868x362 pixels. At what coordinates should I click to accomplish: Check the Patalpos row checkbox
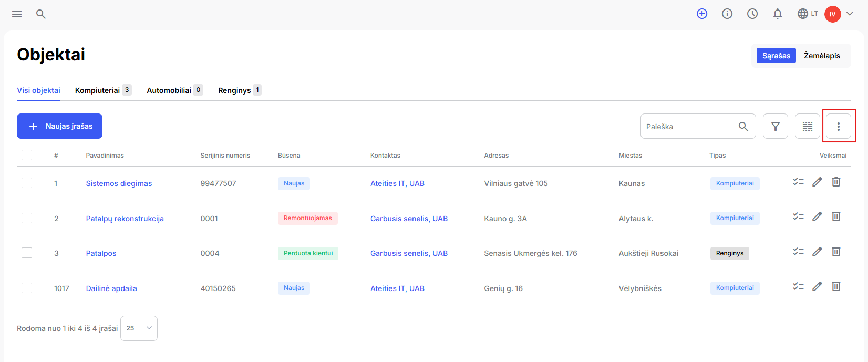click(27, 253)
